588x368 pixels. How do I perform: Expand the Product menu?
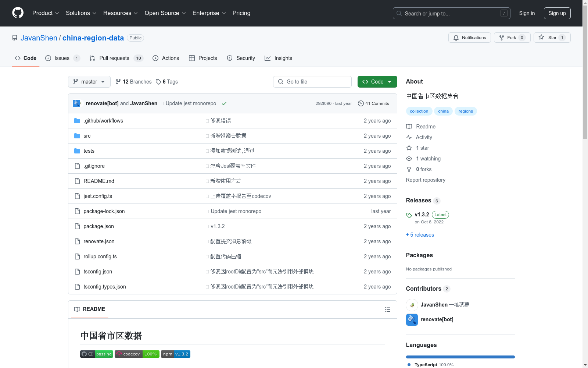(x=46, y=13)
